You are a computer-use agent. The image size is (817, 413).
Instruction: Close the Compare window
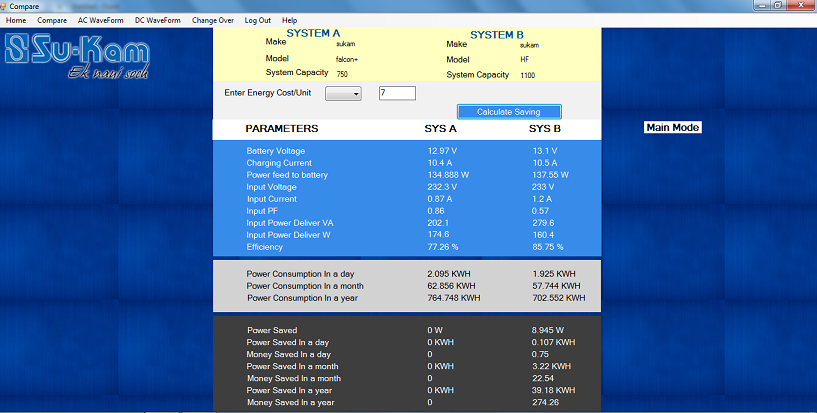[801, 5]
